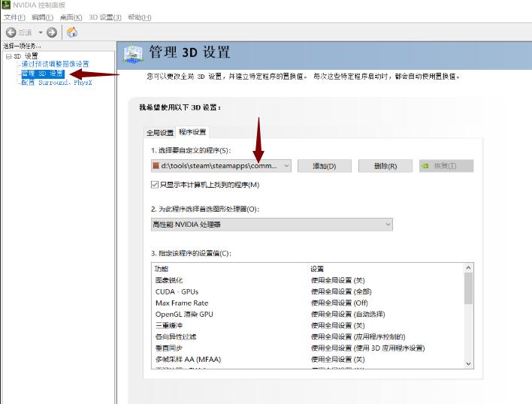Screen dimensions: 532x404
Task: Open the back history dropdown arrow
Action: 39,32
